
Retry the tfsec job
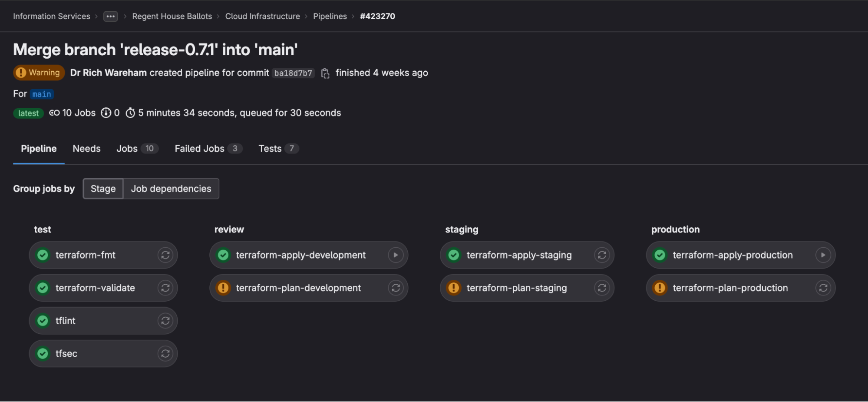click(x=165, y=354)
